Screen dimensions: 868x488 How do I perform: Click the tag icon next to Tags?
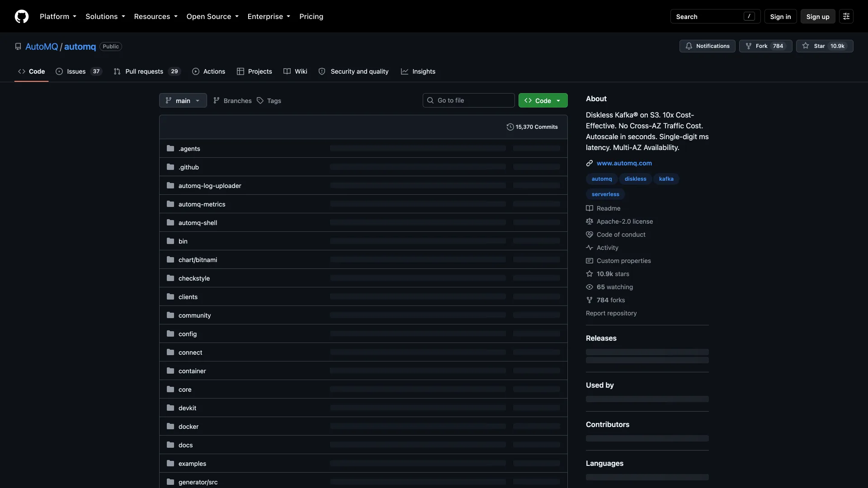[x=260, y=101]
